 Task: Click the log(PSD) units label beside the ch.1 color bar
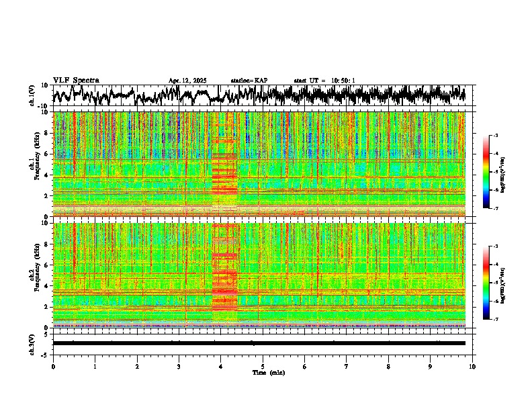tap(503, 174)
